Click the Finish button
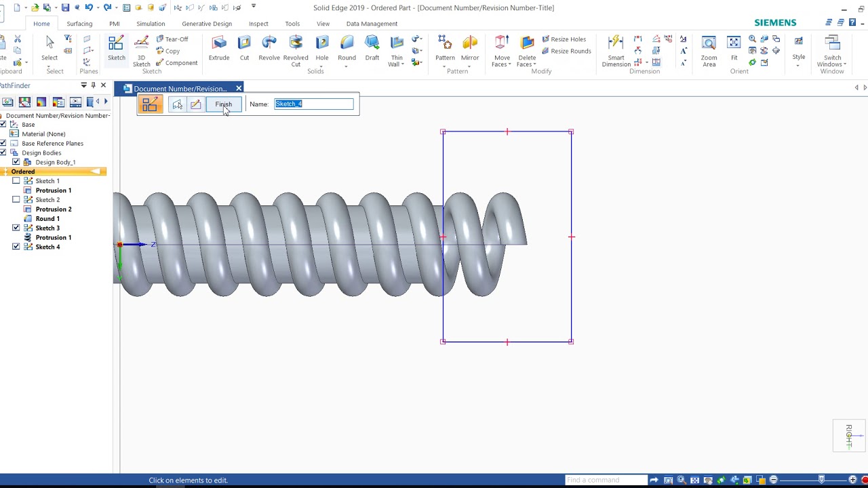 (223, 104)
